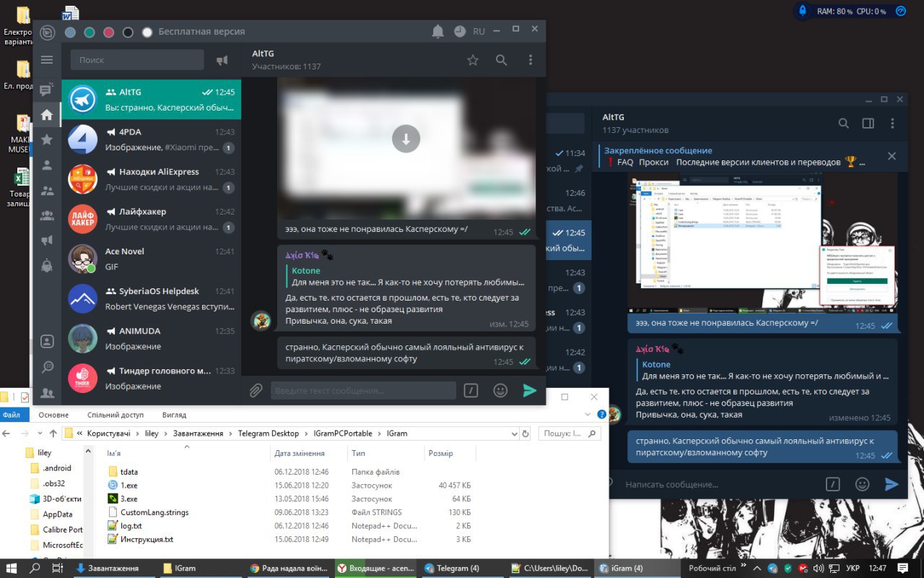Select the teal theme color circle

(x=90, y=32)
